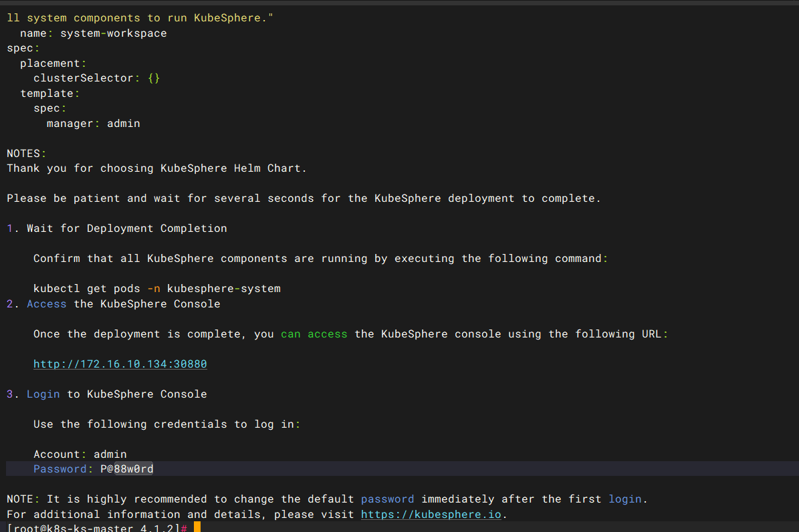Click the 'NOTES:' heading
The width and height of the screenshot is (799, 532).
(27, 153)
